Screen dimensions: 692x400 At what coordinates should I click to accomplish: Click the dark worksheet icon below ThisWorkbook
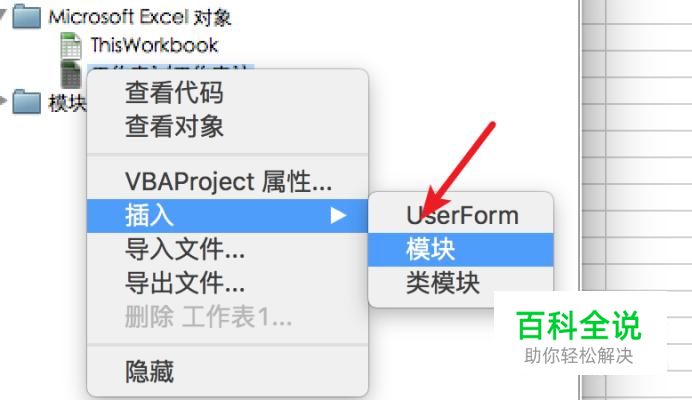tap(71, 75)
